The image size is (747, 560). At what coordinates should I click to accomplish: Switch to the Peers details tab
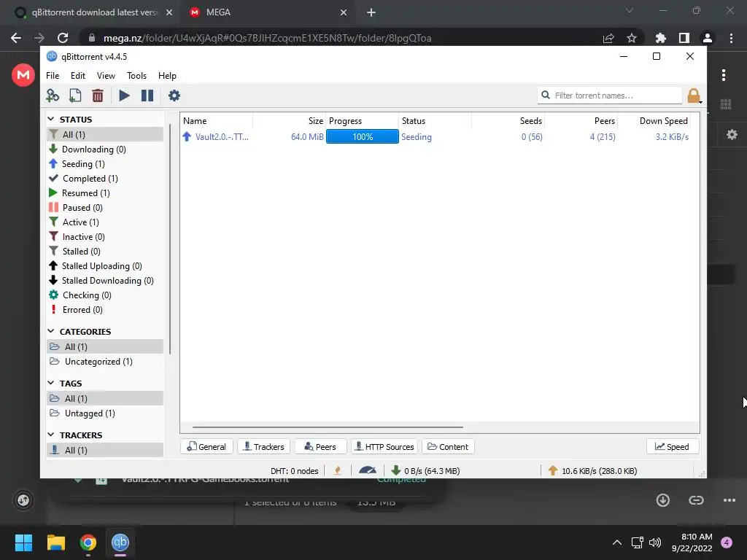point(321,447)
